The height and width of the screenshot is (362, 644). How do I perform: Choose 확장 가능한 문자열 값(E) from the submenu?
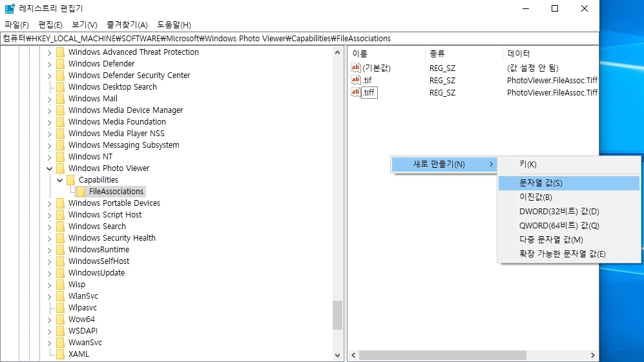coord(569,254)
